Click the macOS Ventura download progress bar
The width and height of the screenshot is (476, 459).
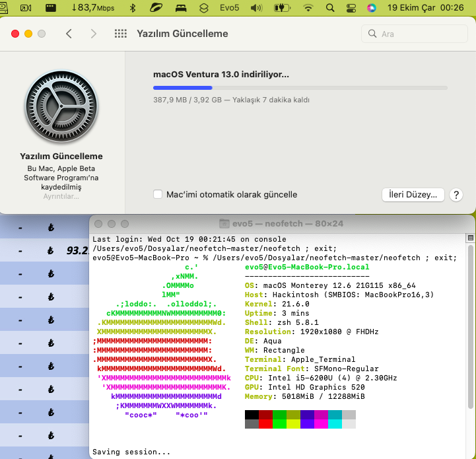300,87
